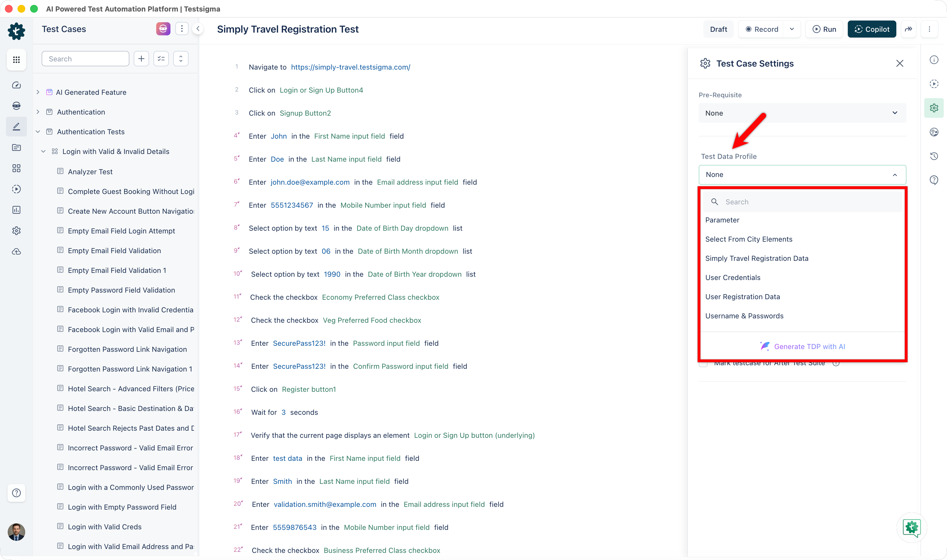Open the simply-travel.testsigma.com link
Image resolution: width=947 pixels, height=560 pixels.
[x=350, y=67]
